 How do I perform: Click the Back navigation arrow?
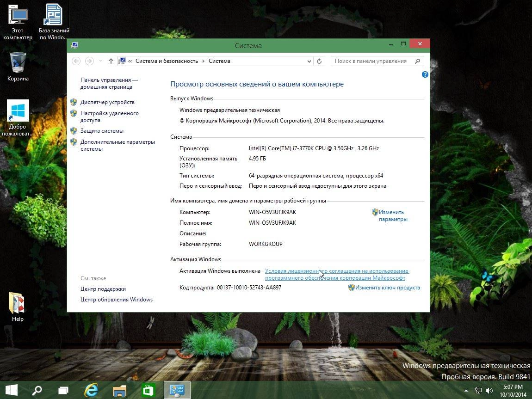click(x=76, y=61)
